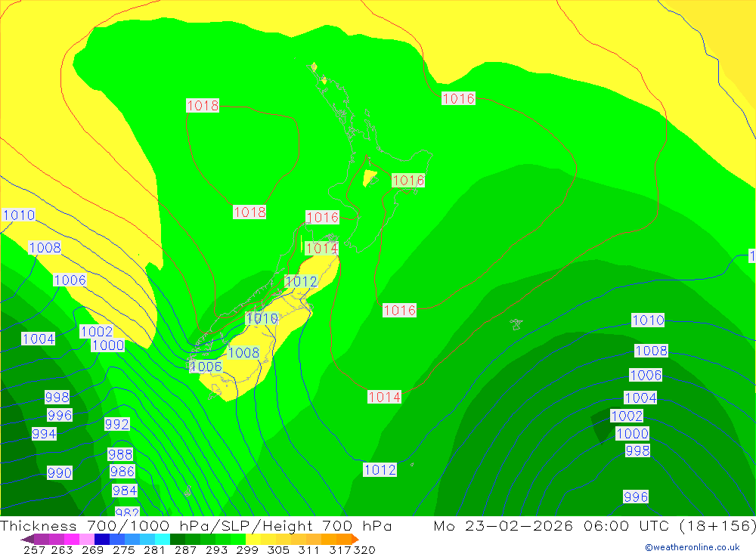This screenshot has width=756, height=554.
Task: Click the legend value 311
Action: (x=308, y=549)
